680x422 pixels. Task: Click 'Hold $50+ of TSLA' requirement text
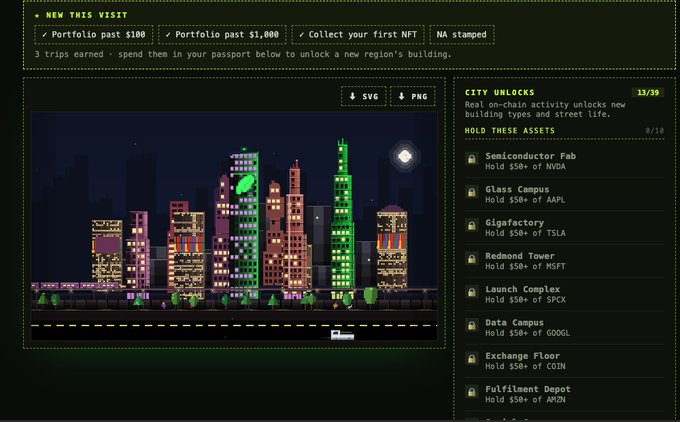click(x=525, y=233)
